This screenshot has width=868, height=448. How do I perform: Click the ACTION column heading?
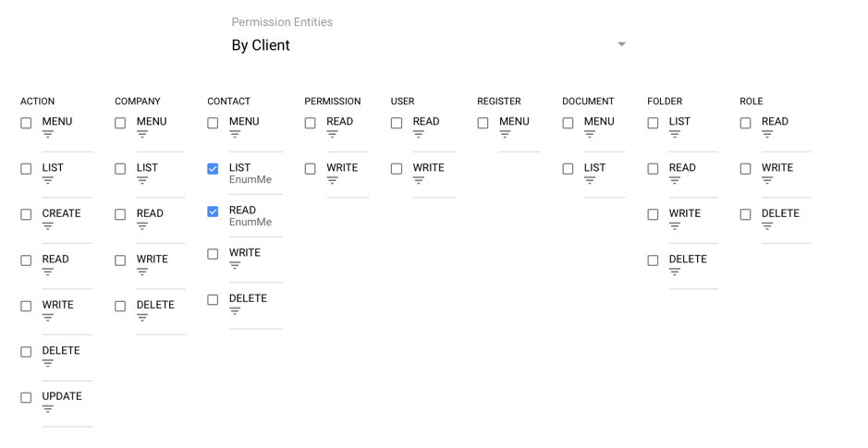(38, 102)
